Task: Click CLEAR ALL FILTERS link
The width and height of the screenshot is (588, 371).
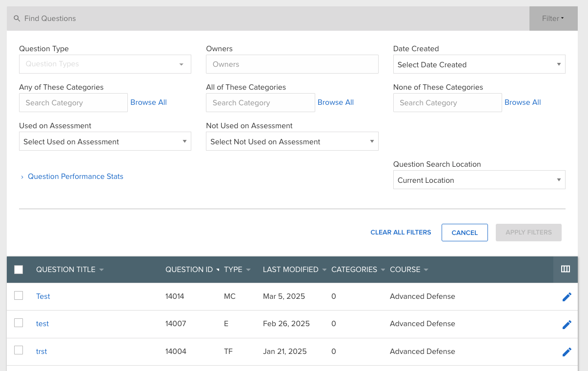Action: (x=401, y=233)
